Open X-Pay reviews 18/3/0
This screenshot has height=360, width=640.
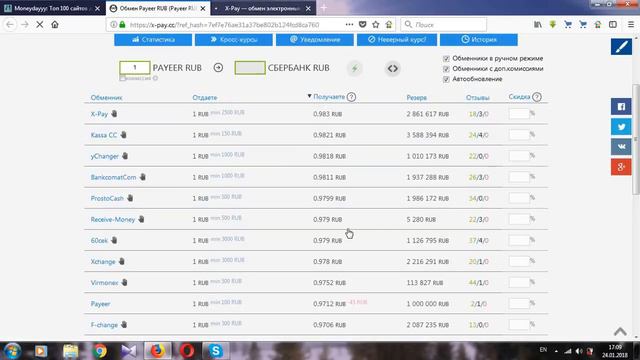[478, 114]
